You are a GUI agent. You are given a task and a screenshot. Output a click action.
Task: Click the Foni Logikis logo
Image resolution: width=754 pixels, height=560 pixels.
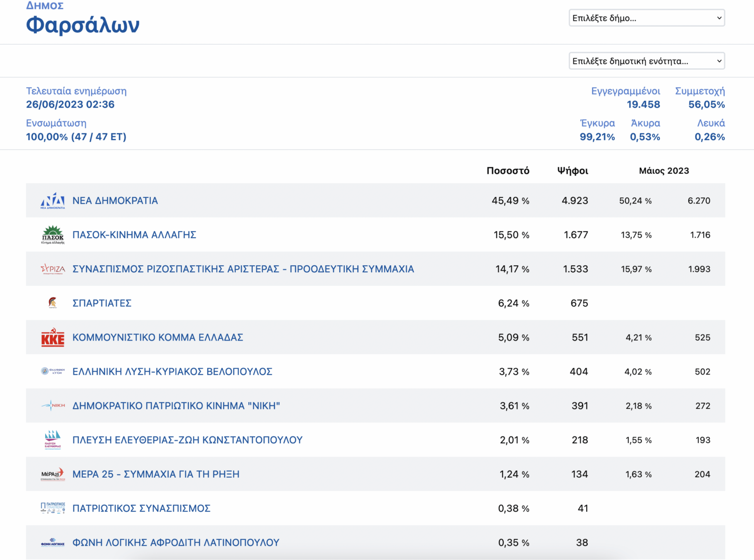click(x=53, y=542)
